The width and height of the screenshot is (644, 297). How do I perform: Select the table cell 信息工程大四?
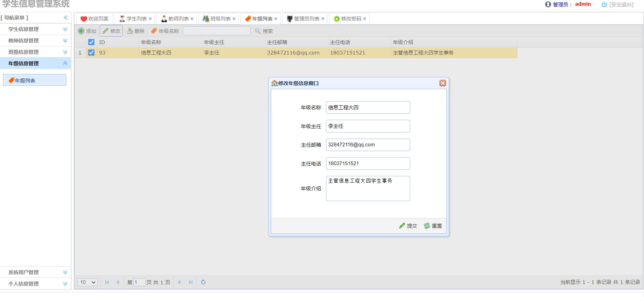[x=170, y=53]
